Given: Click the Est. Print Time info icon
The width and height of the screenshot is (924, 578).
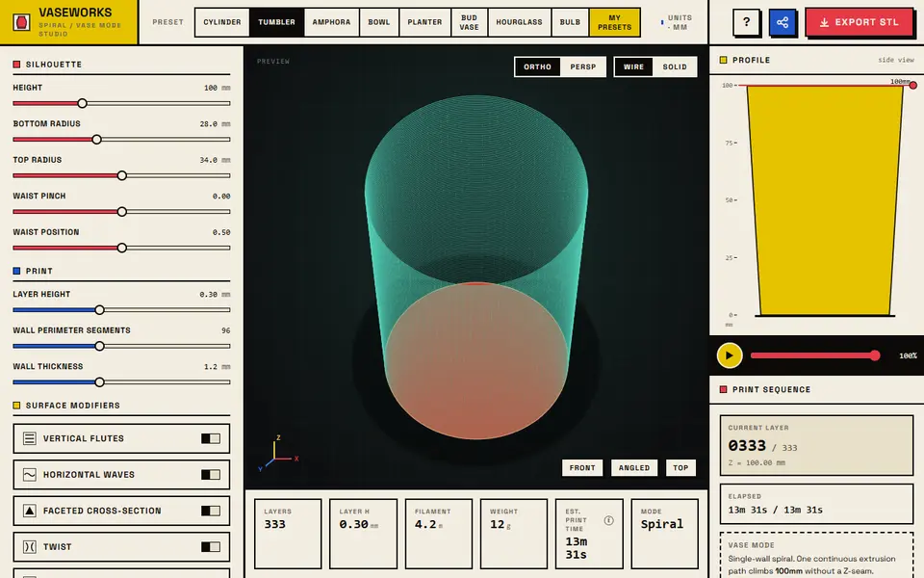Looking at the screenshot, I should [608, 520].
